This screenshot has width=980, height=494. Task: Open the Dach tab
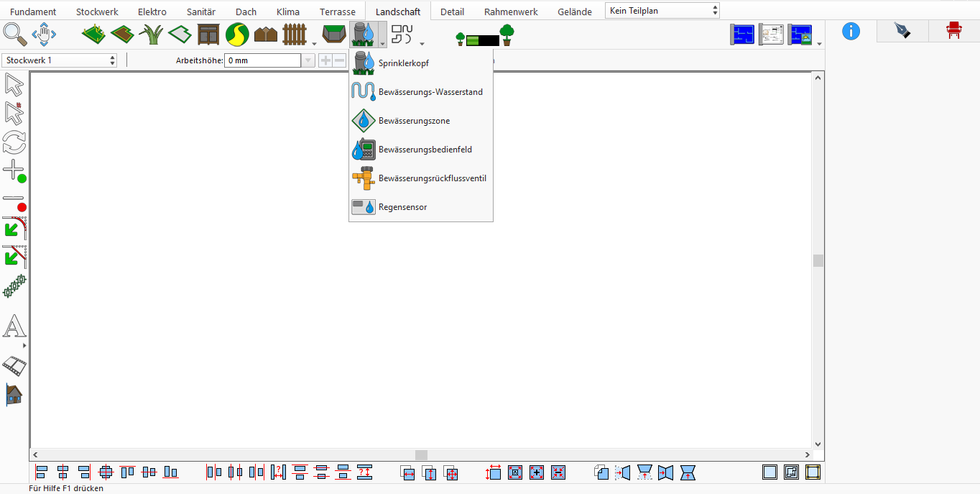pos(246,12)
